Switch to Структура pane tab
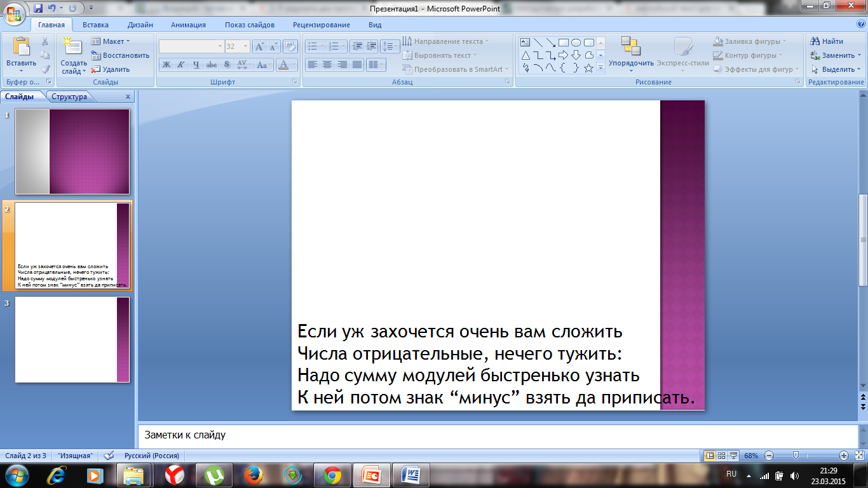This screenshot has height=488, width=868. (70, 97)
